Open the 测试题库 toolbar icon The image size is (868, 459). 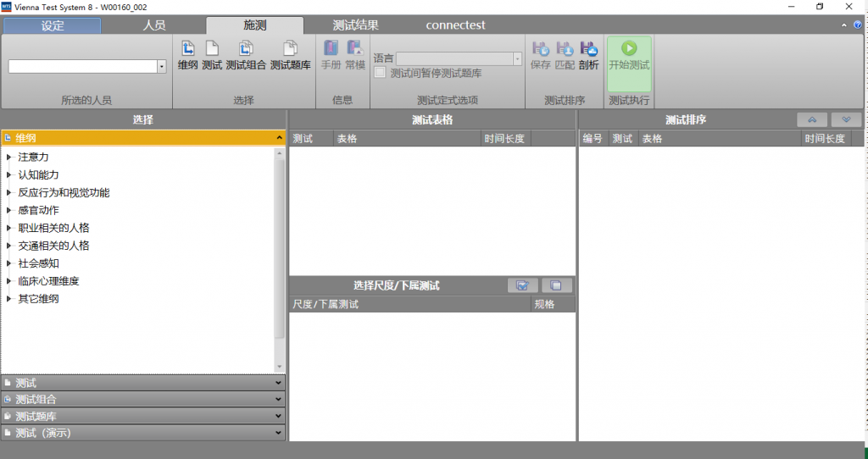click(290, 55)
